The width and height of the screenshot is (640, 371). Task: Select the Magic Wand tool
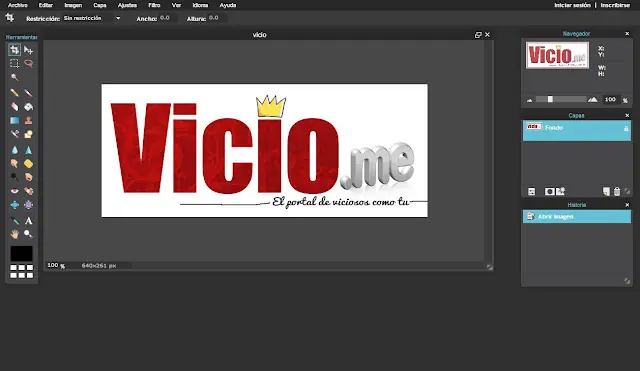(x=14, y=77)
